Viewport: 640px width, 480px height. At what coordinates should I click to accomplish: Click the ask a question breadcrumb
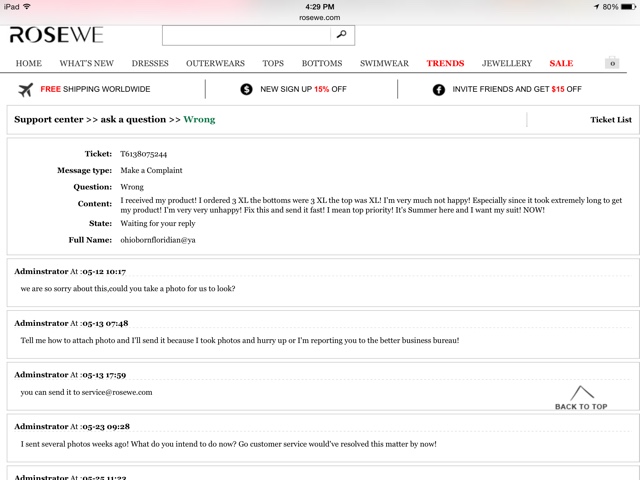pos(133,120)
